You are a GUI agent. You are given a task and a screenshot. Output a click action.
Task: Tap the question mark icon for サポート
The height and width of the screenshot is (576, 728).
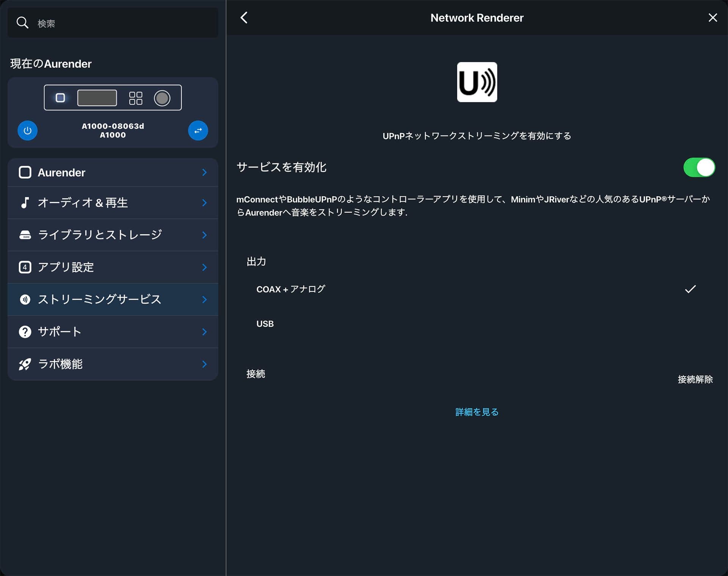[25, 332]
